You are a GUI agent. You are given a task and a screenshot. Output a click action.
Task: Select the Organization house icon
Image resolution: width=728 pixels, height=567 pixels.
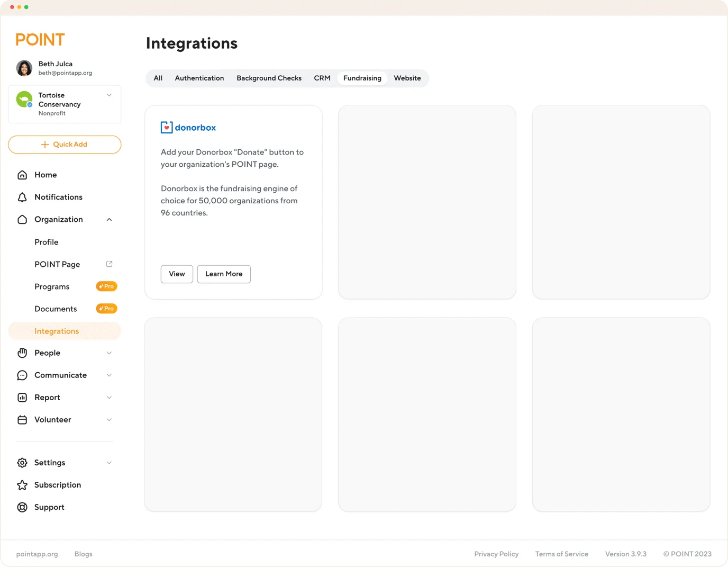(x=22, y=219)
